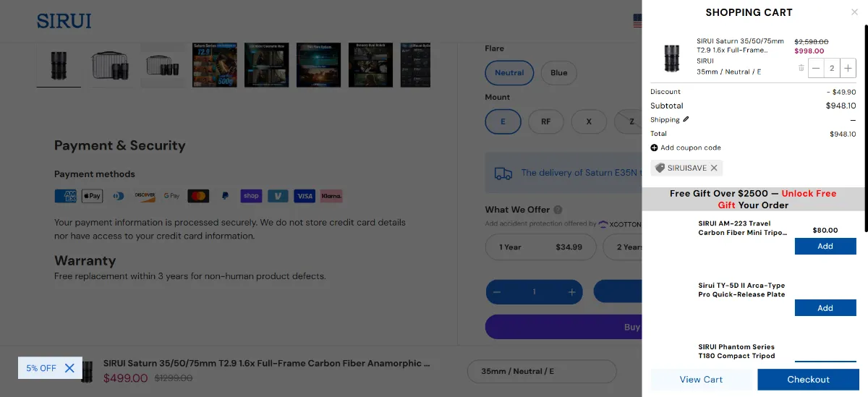Add the TY-5D II Quick-Release Plate
The width and height of the screenshot is (868, 397).
coord(825,308)
